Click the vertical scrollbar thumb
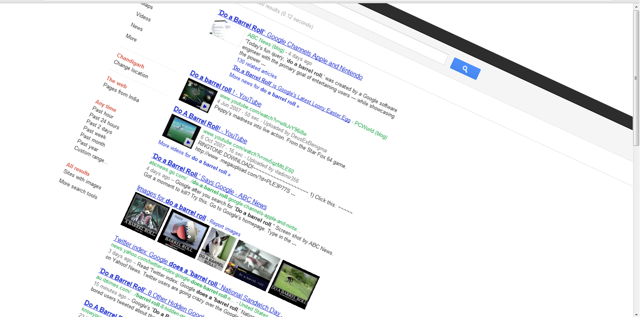This screenshot has height=317, width=644. (x=636, y=78)
